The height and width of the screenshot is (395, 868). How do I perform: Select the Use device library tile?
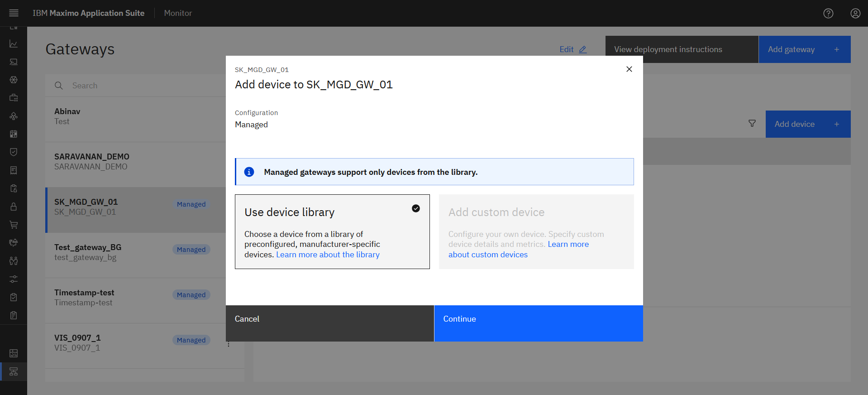point(332,231)
